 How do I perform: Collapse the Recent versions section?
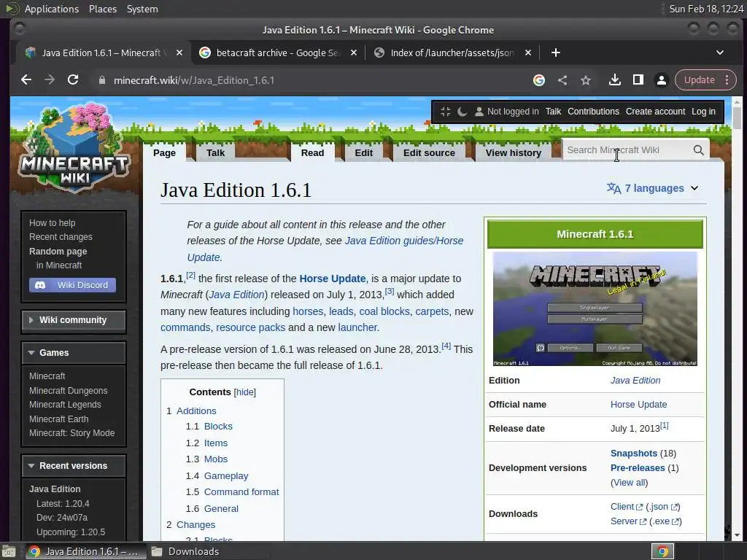pyautogui.click(x=74, y=466)
